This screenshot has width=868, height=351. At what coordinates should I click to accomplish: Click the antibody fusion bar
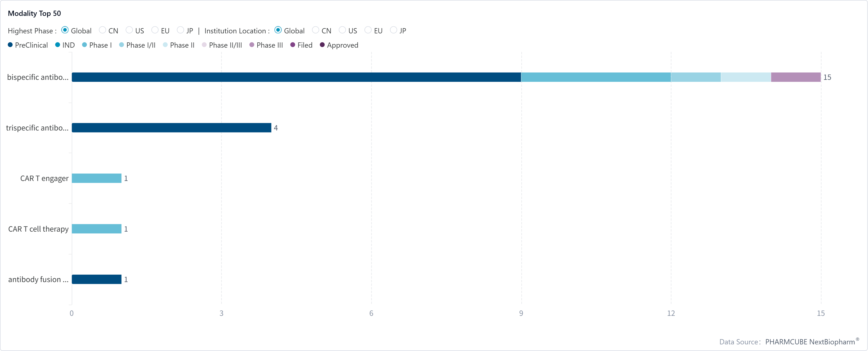(96, 279)
